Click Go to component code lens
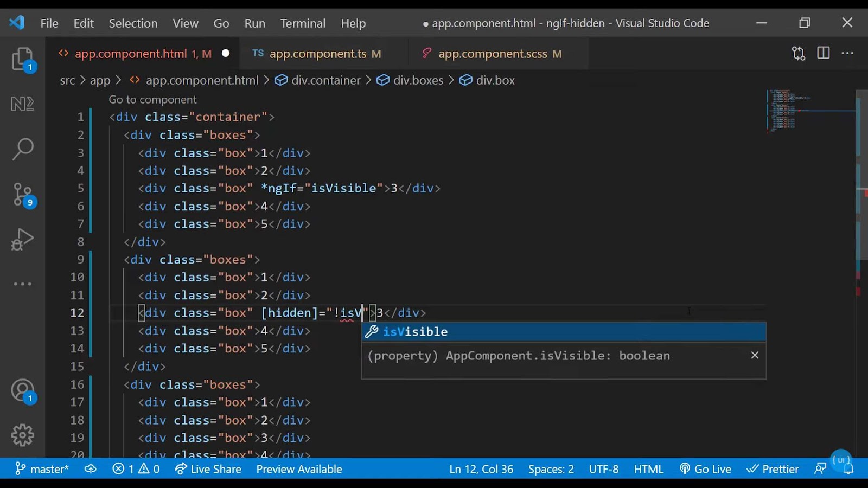This screenshot has height=488, width=868. click(152, 100)
